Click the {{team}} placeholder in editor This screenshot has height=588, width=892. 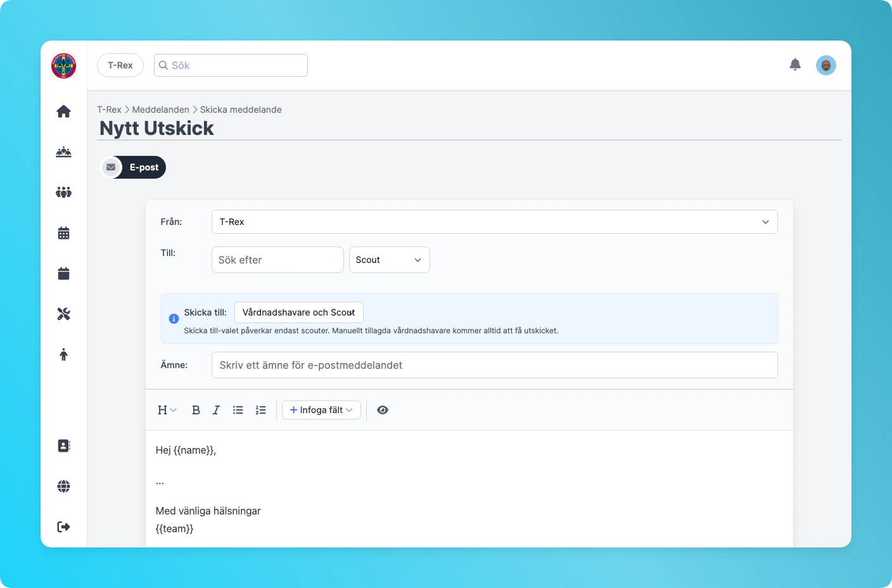point(174,528)
